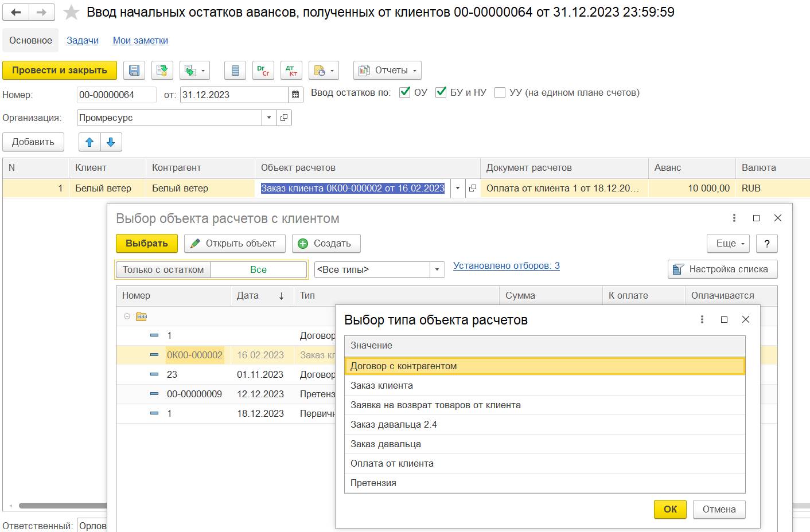
Task: Select Заказ давальца 2.4 type
Action: [x=544, y=425]
